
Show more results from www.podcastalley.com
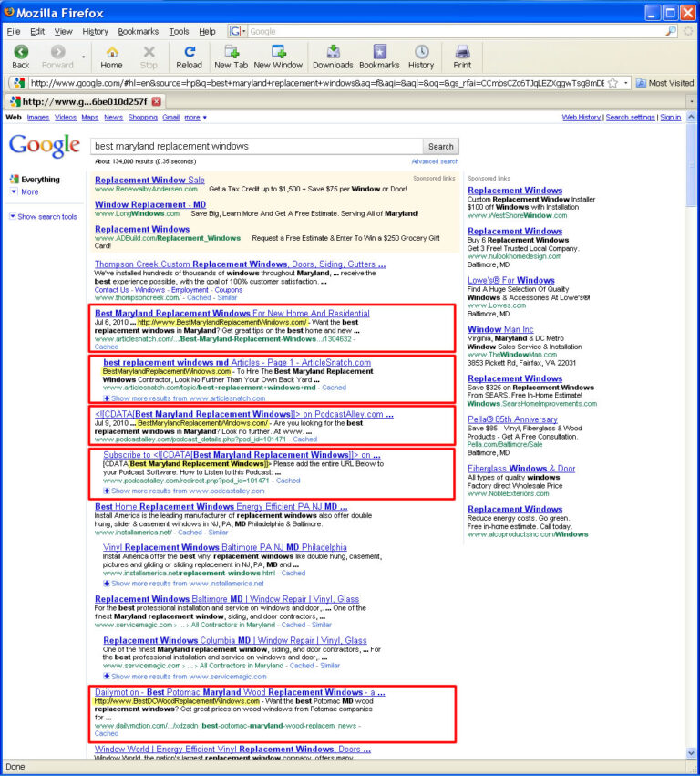183,491
